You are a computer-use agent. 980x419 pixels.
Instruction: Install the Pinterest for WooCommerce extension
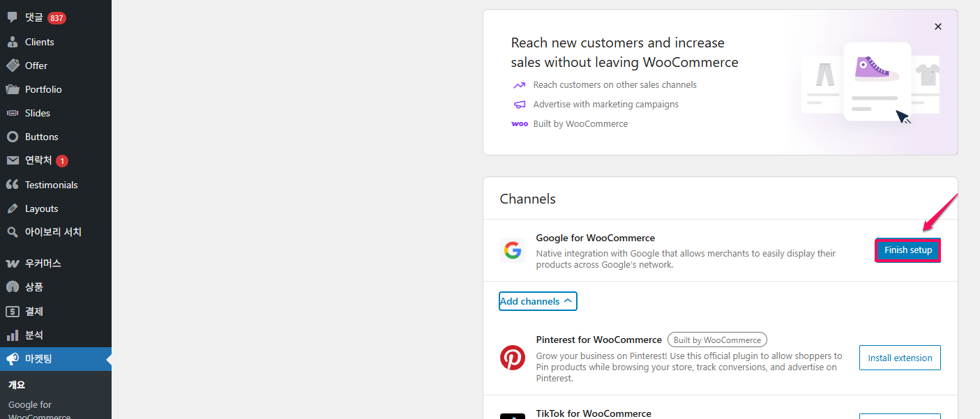tap(900, 357)
